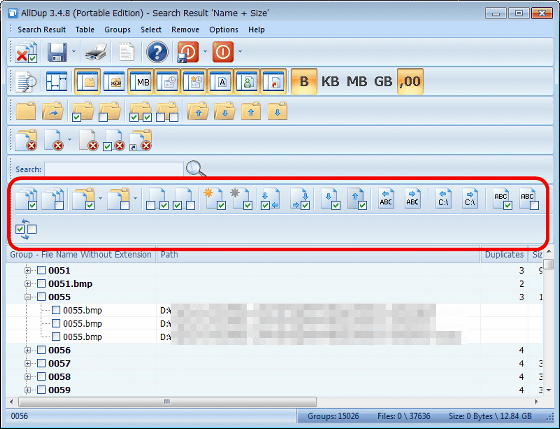Check the box for group 0051.bmp
Viewport: 560px width, 429px height.
point(41,284)
